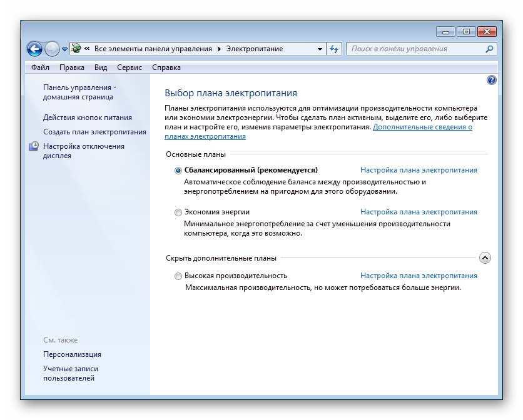
Task: Minimize the Электропитание window
Action: coord(445,32)
